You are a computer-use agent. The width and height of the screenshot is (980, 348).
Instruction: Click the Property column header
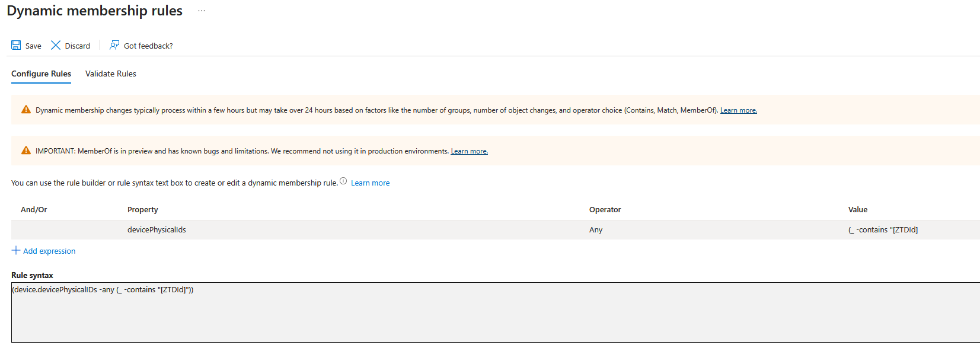[143, 210]
